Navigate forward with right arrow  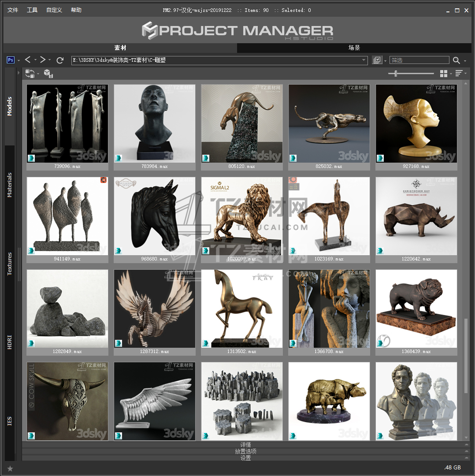43,60
